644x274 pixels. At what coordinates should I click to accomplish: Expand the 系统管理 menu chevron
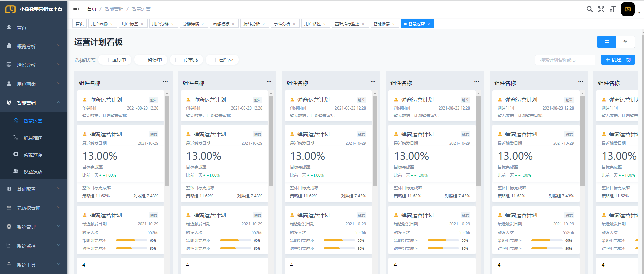pyautogui.click(x=59, y=226)
